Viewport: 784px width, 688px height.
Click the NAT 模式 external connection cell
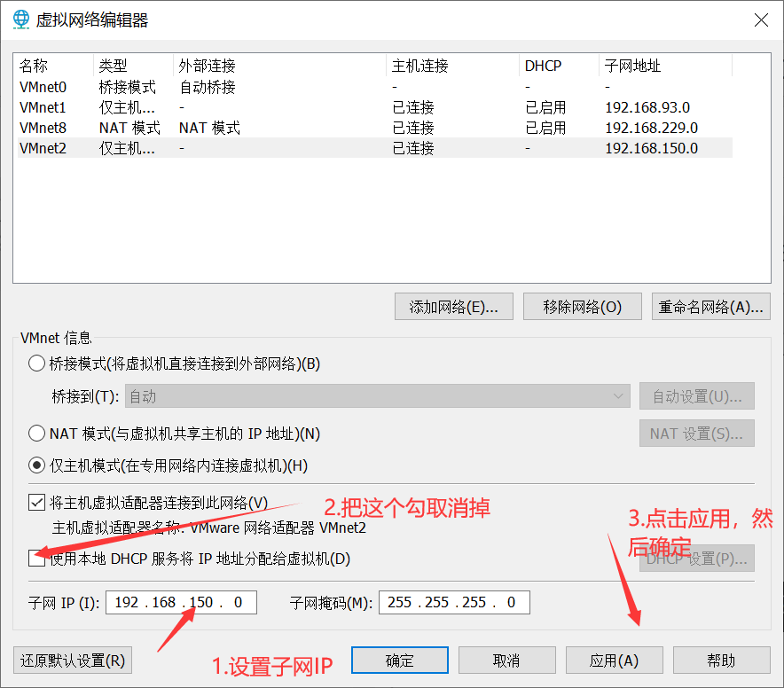tap(209, 128)
